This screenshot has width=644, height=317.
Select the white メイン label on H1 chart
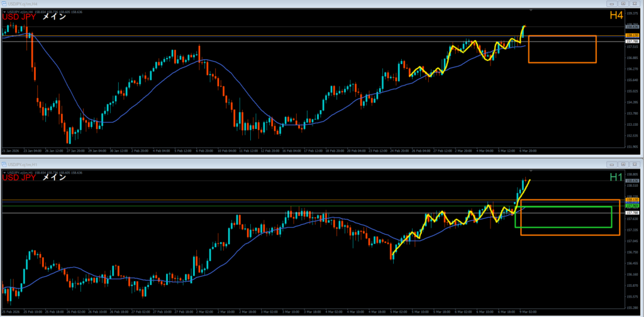(54, 177)
